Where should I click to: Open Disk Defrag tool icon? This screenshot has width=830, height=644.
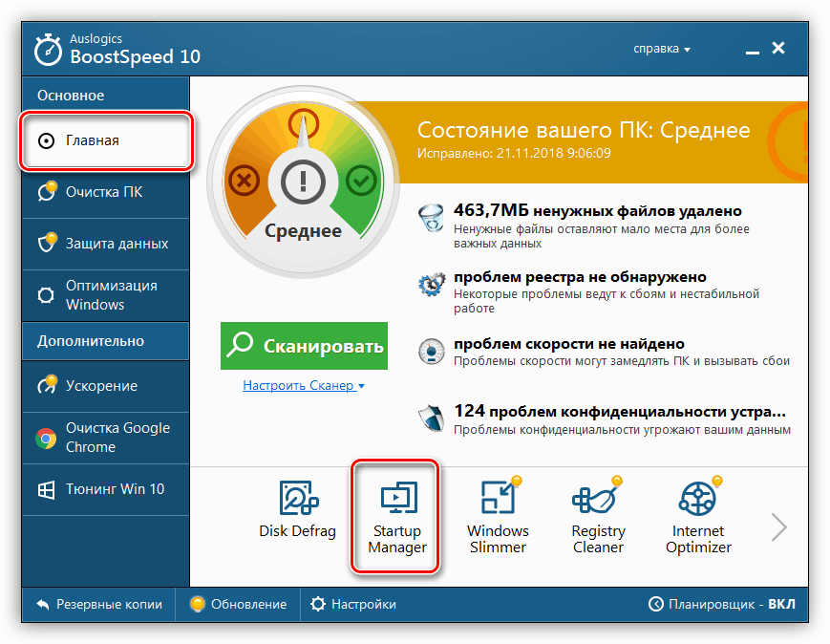tap(299, 498)
